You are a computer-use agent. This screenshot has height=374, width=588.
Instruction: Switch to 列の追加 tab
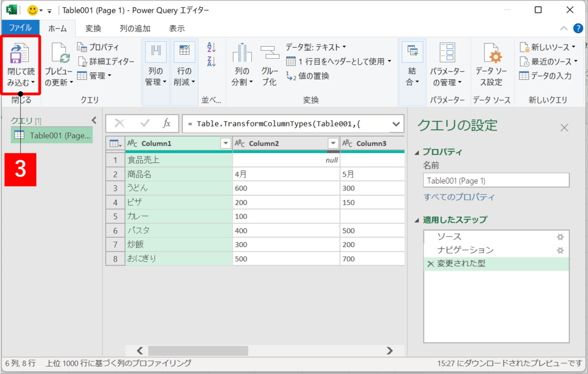pos(135,28)
